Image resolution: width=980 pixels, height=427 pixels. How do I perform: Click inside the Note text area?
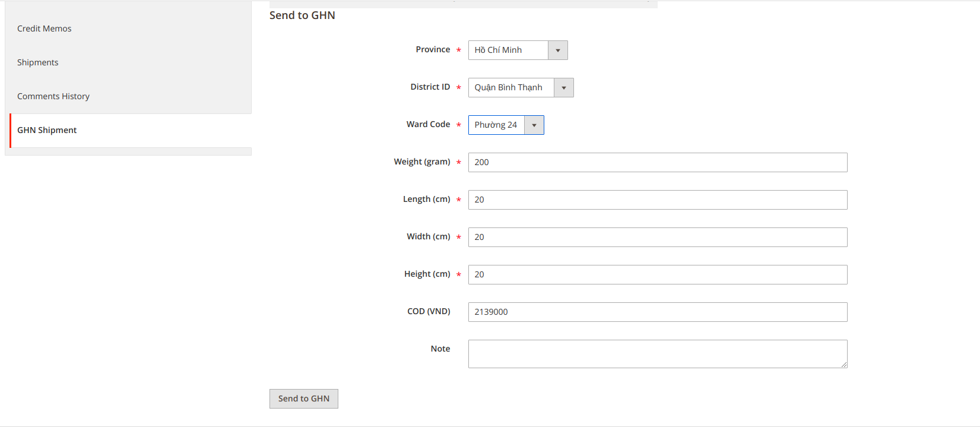(658, 354)
